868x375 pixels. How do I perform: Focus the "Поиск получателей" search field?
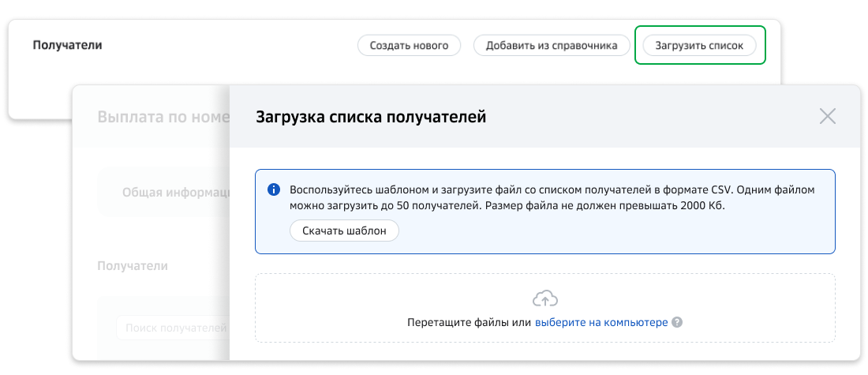click(x=172, y=327)
